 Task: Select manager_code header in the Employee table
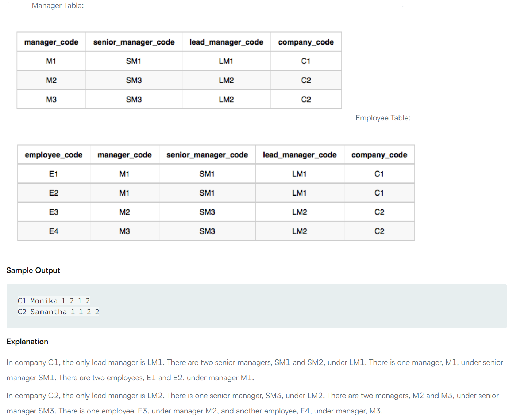[124, 155]
